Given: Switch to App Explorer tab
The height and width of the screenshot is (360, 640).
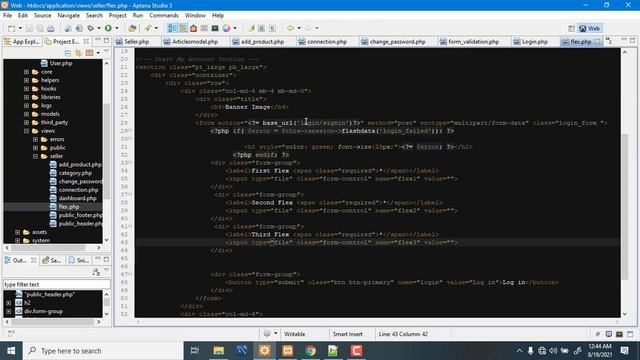Looking at the screenshot, I should point(22,42).
